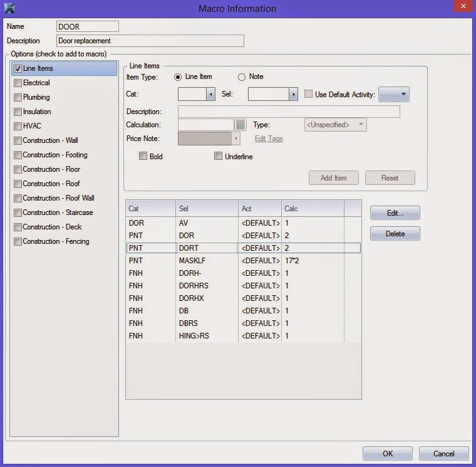Check Construction - Footing option
Viewport: 476px width, 467px height.
[18, 155]
